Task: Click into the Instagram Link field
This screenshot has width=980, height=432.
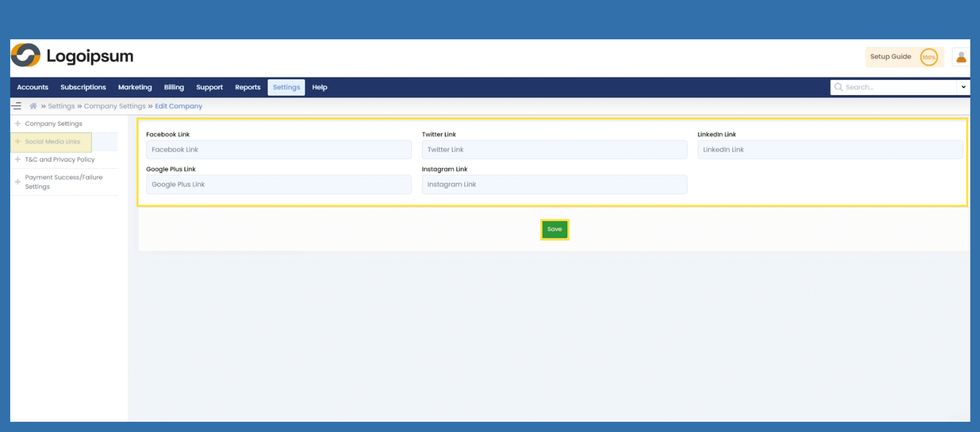Action: pos(554,184)
